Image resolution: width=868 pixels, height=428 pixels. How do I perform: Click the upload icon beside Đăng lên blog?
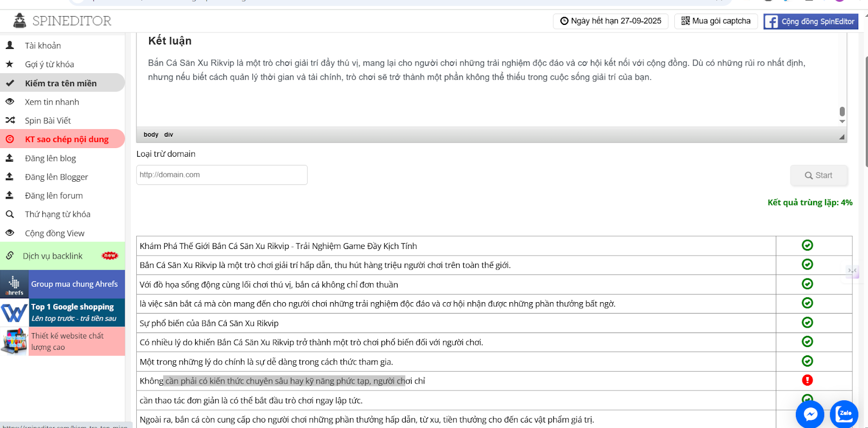[10, 158]
